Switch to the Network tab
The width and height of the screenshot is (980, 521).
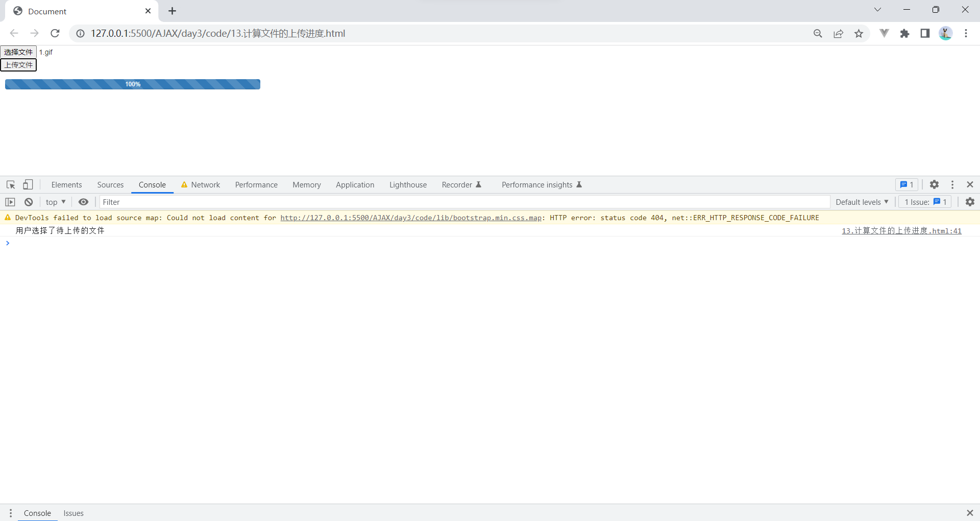point(205,184)
